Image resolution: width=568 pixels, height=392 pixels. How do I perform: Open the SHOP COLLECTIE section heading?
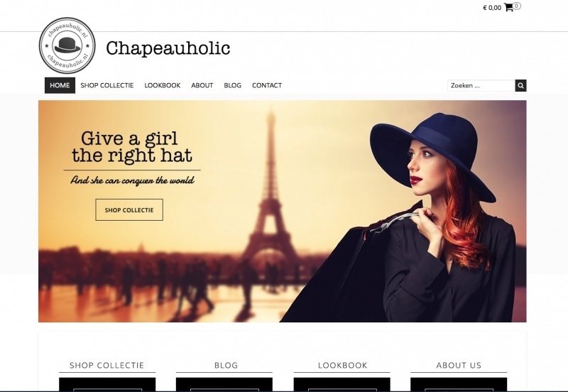tap(107, 365)
